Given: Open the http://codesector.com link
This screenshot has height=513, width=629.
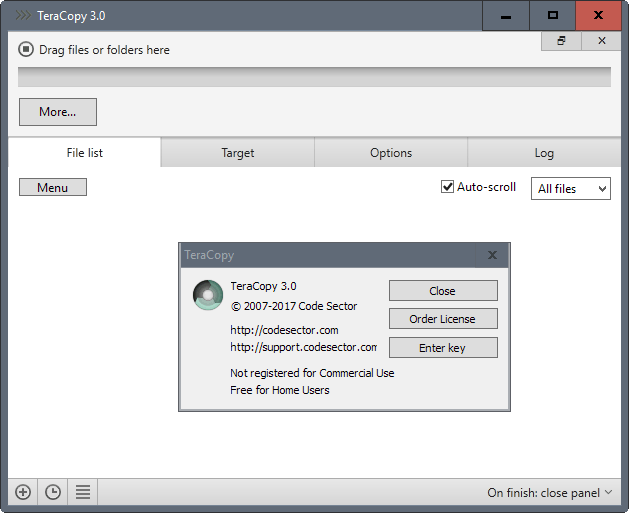Looking at the screenshot, I should tap(284, 330).
